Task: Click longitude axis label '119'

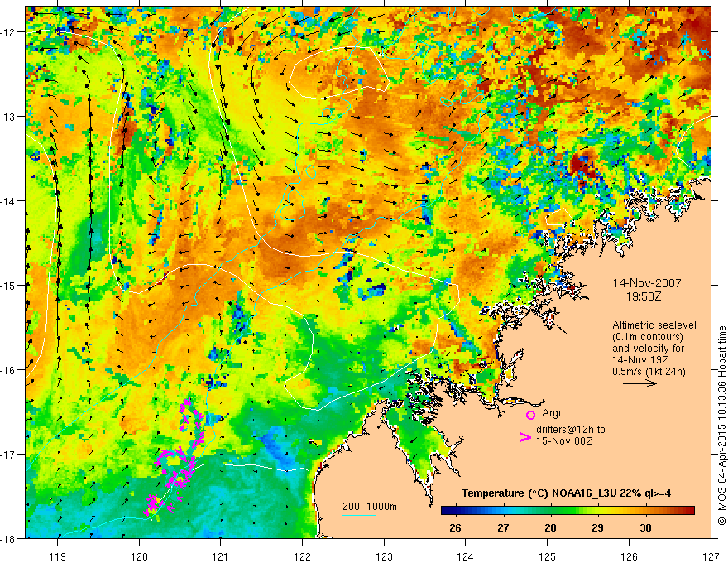Action: point(58,556)
